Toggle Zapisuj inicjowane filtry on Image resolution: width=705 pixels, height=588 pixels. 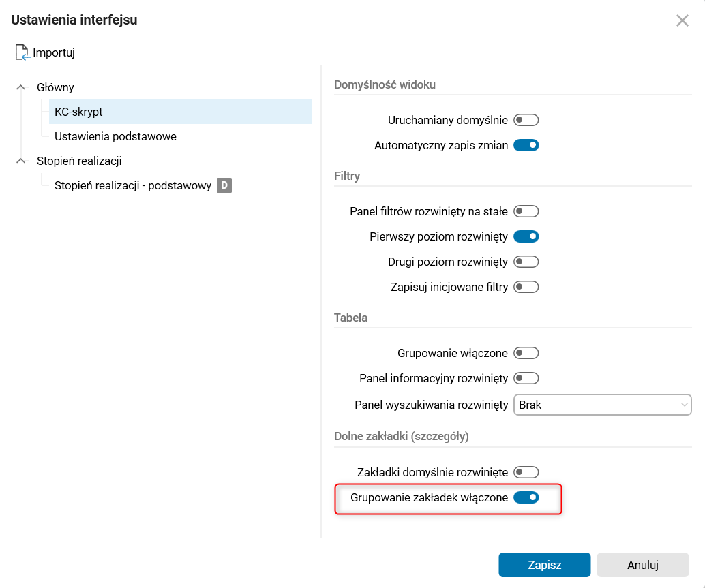pos(526,287)
